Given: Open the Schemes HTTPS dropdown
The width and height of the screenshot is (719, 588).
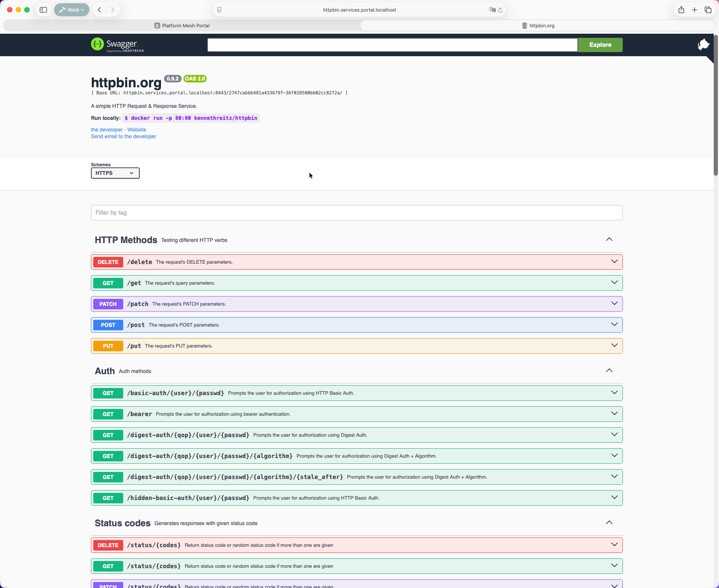Looking at the screenshot, I should [115, 173].
